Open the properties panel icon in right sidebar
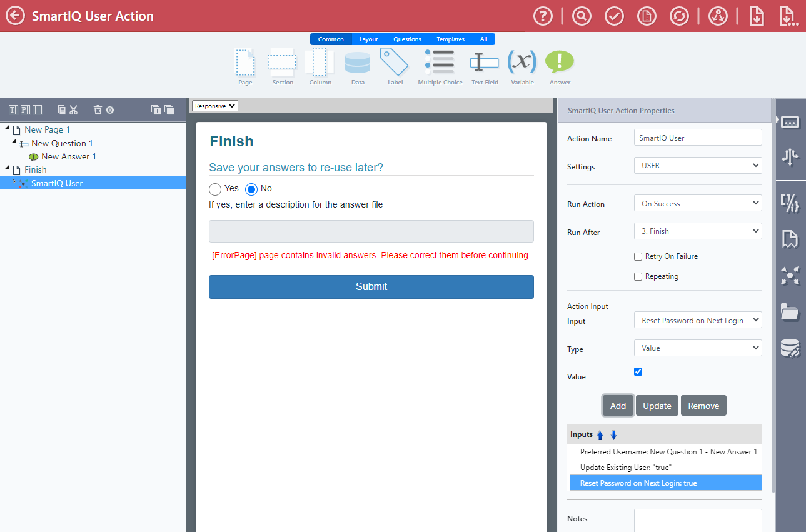This screenshot has height=532, width=806. [x=790, y=122]
